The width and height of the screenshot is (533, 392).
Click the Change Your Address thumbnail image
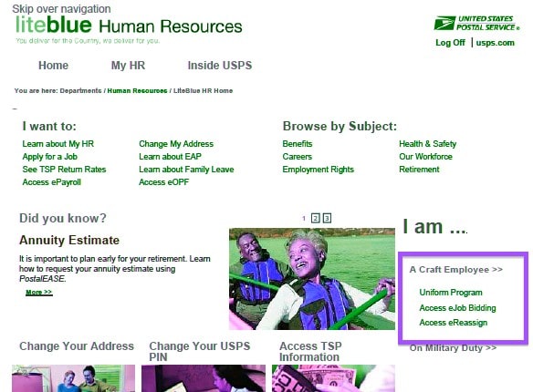coord(73,378)
